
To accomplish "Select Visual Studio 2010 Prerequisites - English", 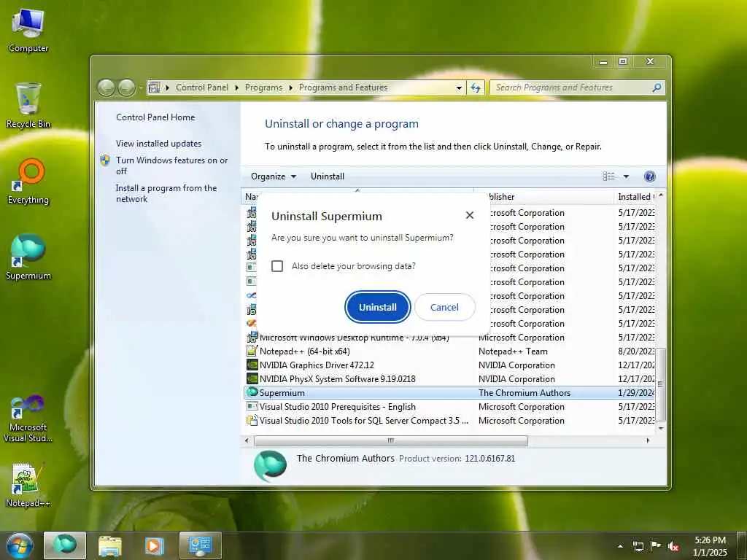I will pos(450,407).
